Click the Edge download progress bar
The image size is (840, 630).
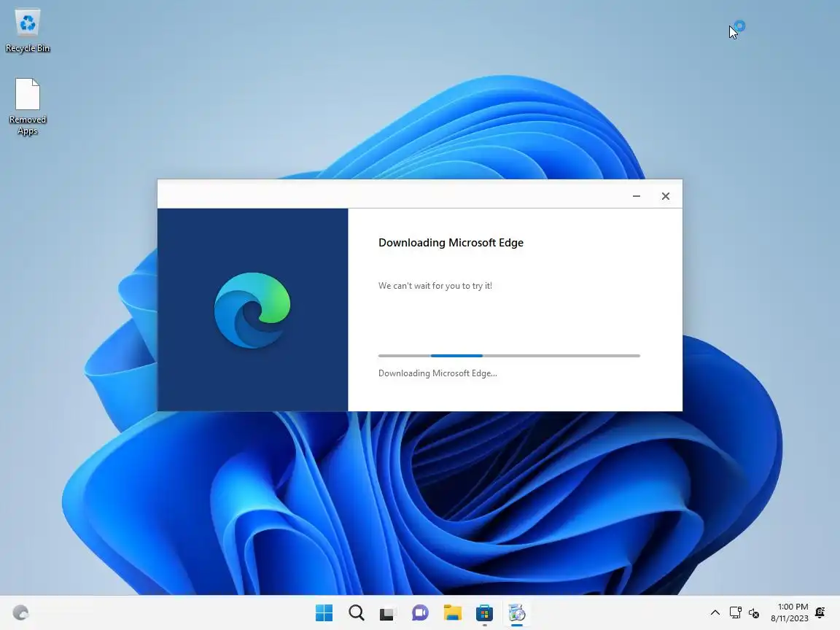point(509,356)
